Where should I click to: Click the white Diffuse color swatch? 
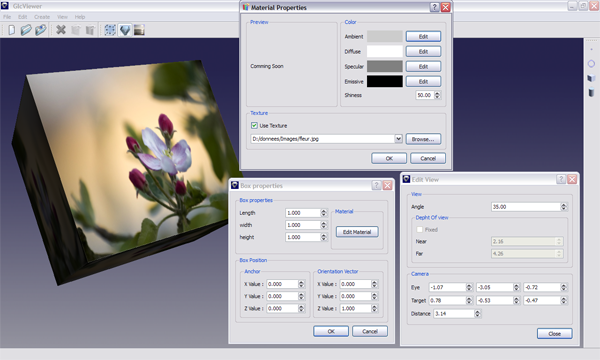[385, 51]
